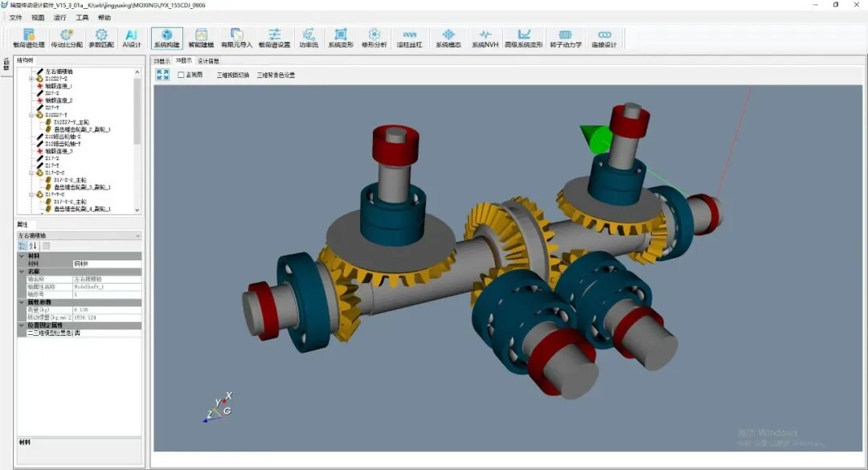Select the 系统NVH analysis icon
868x470 pixels.
click(x=485, y=38)
